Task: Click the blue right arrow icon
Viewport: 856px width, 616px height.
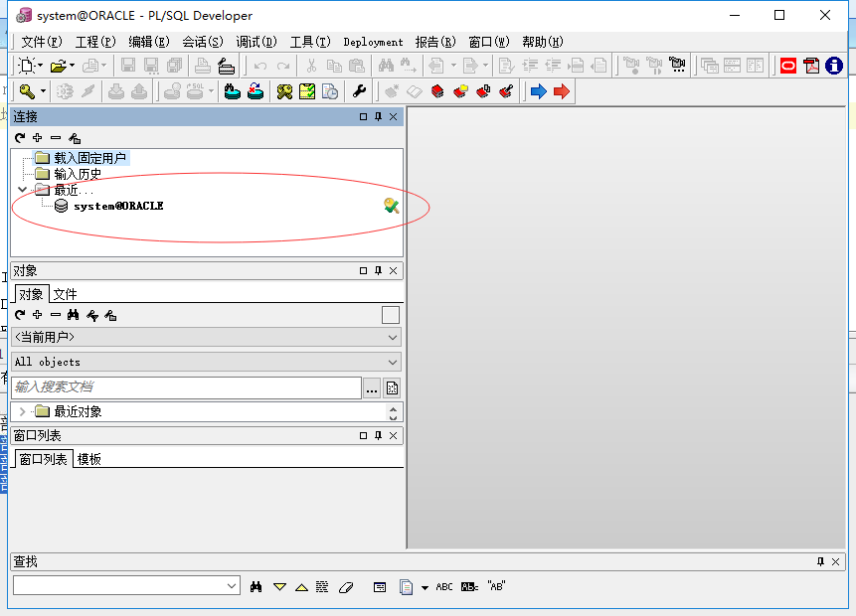Action: tap(538, 91)
